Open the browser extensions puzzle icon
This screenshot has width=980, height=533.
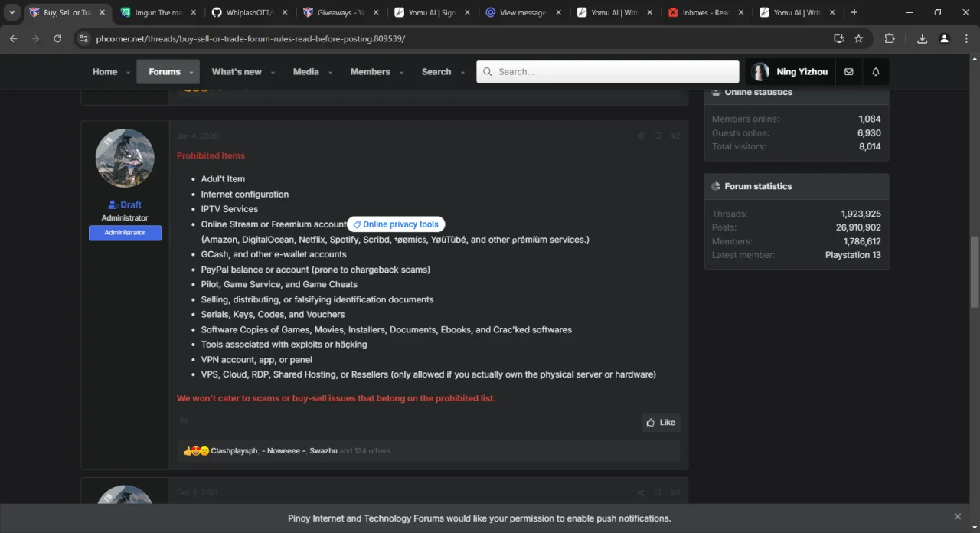click(x=890, y=38)
